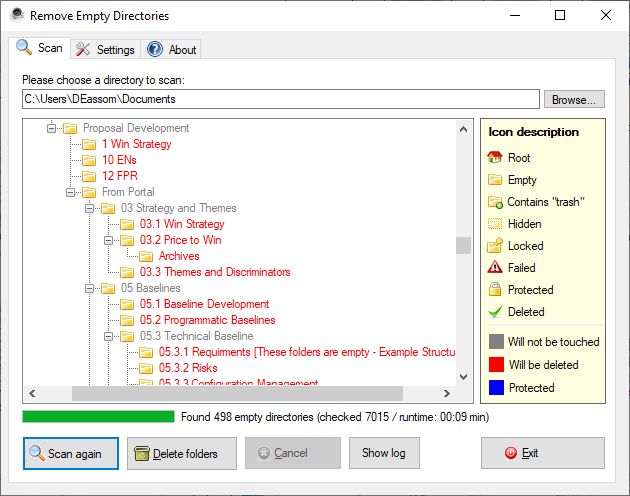The width and height of the screenshot is (630, 496).
Task: Select the 12 FPR tree row
Action: tap(120, 176)
